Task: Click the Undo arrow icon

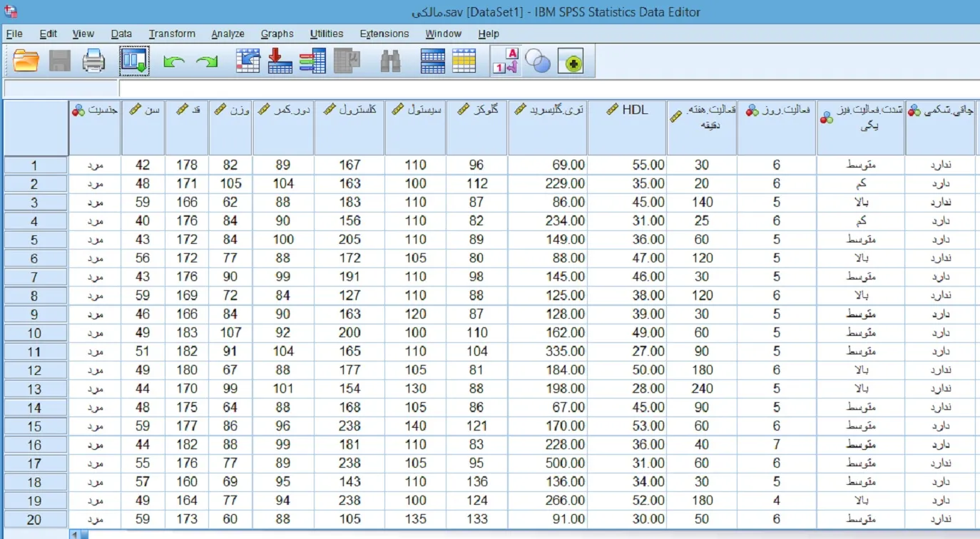Action: (x=174, y=62)
